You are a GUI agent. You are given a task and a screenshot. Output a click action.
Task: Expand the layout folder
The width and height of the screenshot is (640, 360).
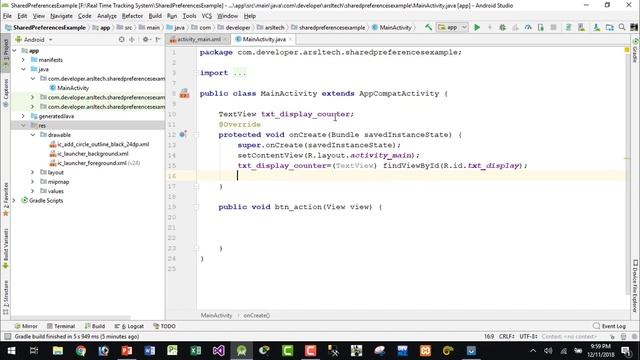pyautogui.click(x=33, y=172)
